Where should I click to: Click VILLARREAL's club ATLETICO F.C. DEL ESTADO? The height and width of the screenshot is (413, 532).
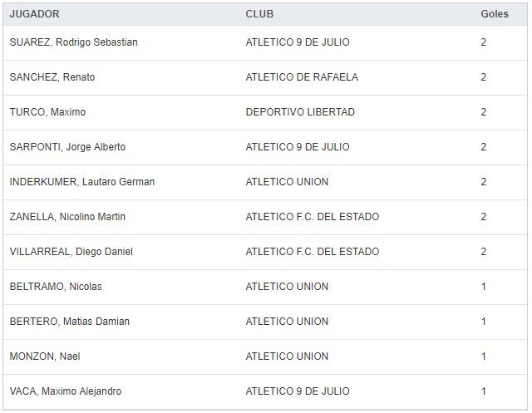312,252
